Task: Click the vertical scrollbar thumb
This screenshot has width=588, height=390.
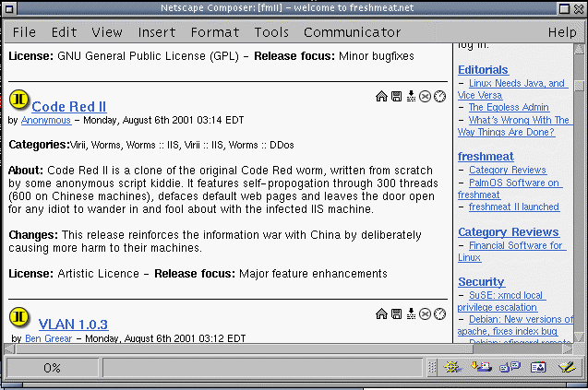Action: pos(580,85)
